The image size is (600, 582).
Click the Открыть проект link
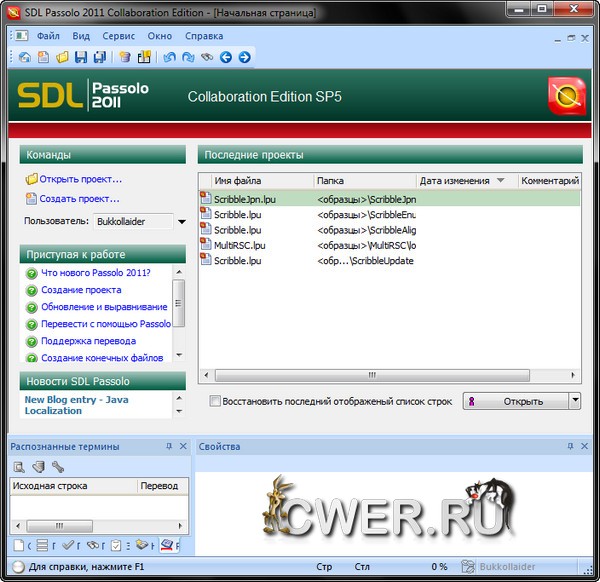pyautogui.click(x=80, y=180)
